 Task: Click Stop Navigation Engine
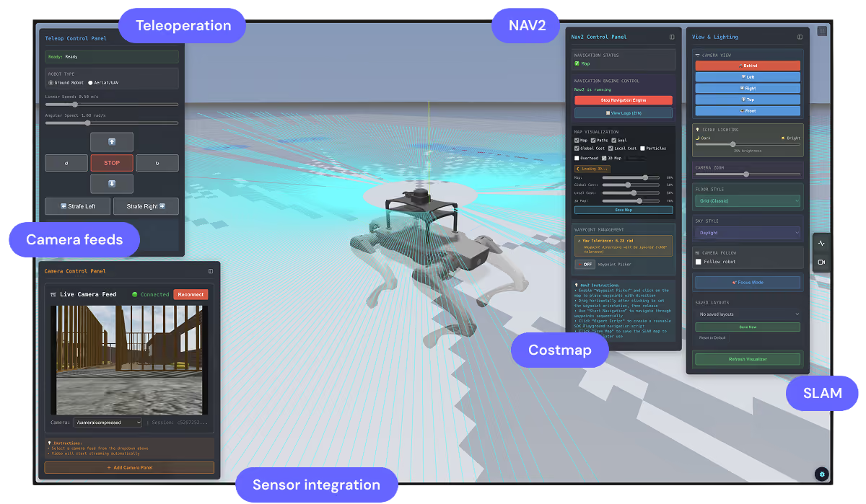click(624, 100)
